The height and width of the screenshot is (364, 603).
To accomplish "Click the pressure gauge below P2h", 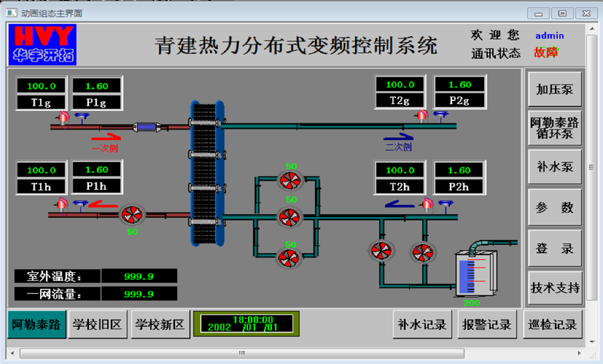I will tap(445, 206).
